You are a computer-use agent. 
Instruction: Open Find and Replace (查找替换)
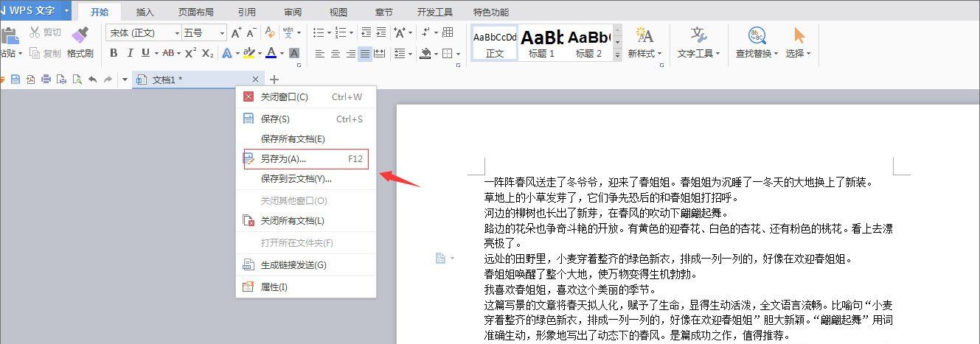[x=757, y=42]
